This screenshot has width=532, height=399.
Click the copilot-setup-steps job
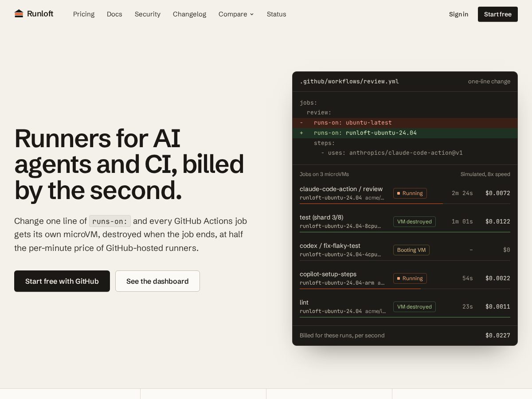tap(328, 274)
